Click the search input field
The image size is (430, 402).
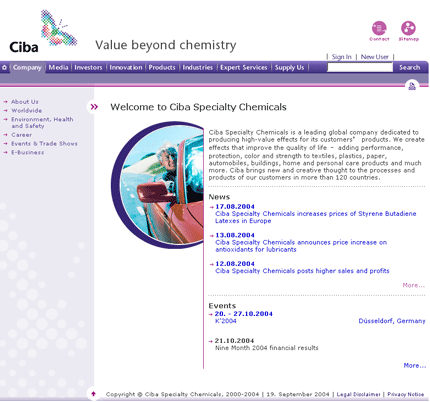(360, 68)
